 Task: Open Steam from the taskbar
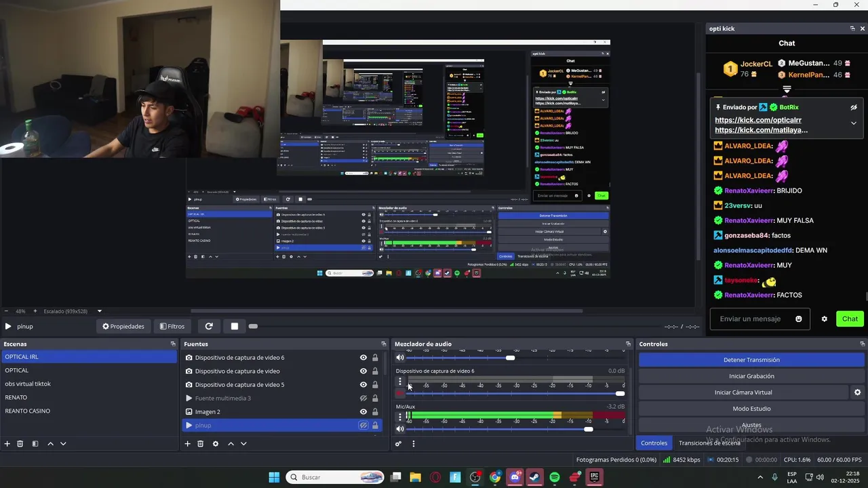point(535,477)
